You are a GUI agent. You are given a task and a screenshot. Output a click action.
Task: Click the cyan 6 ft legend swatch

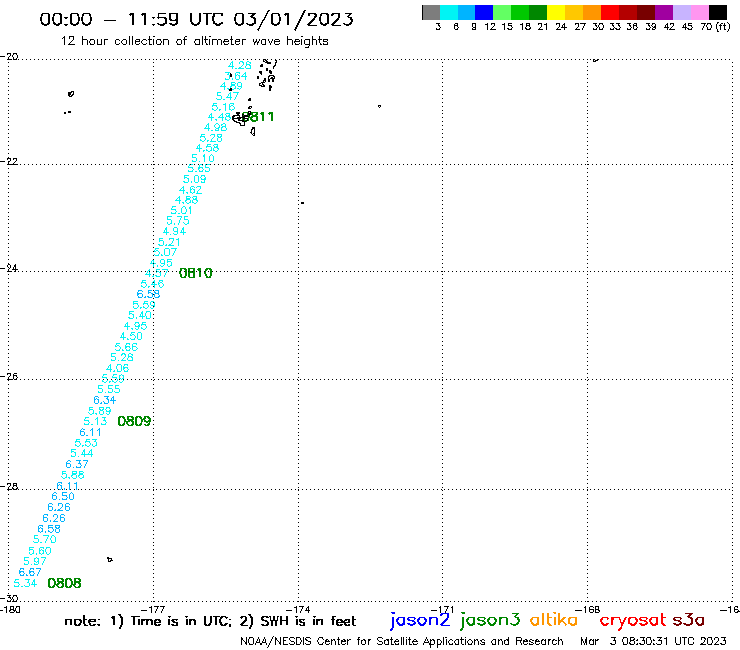pyautogui.click(x=449, y=12)
